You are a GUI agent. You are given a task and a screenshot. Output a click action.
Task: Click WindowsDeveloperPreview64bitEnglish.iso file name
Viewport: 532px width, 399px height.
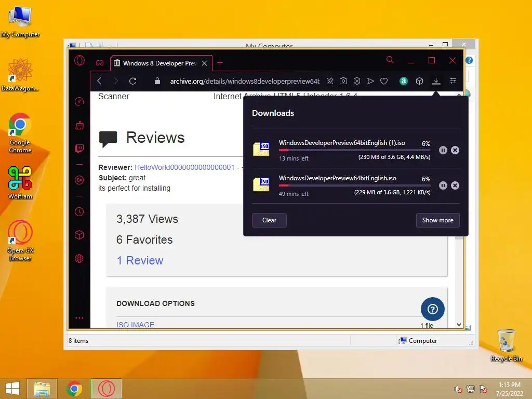(338, 178)
